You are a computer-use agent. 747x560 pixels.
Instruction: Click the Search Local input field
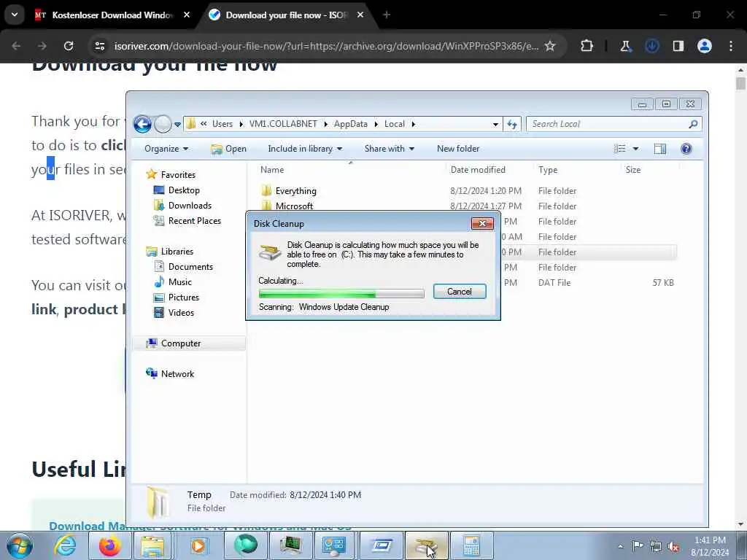pos(614,124)
